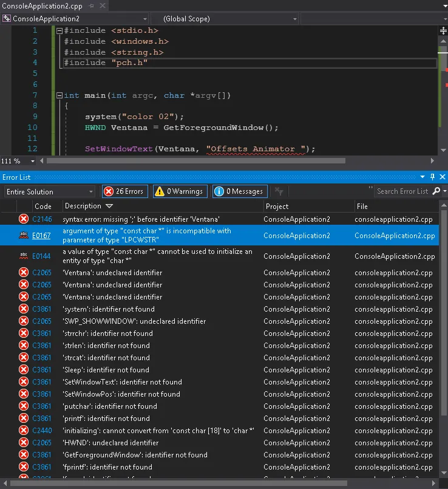448x489 pixels.
Task: Toggle the 0 Messages filter
Action: [240, 191]
